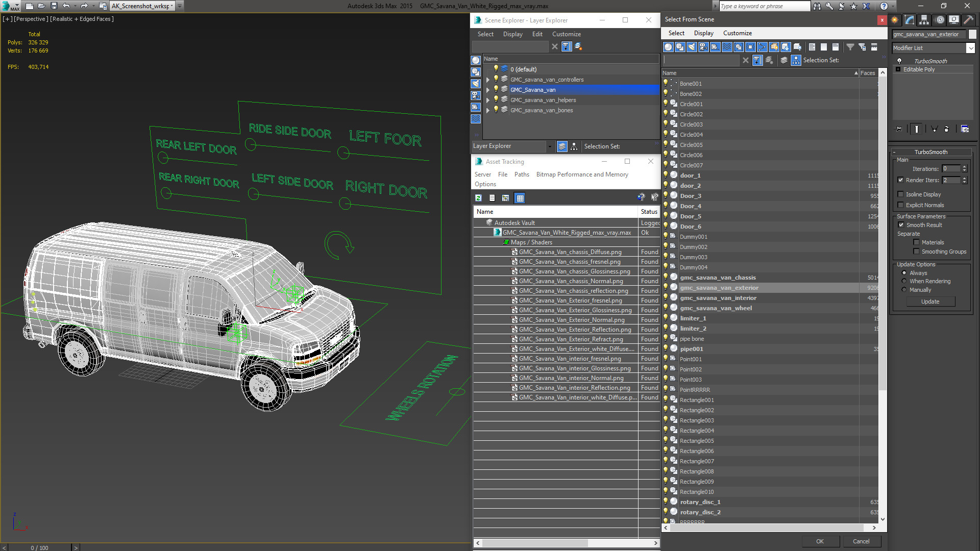Click the object color swatch beside object name

972,34
